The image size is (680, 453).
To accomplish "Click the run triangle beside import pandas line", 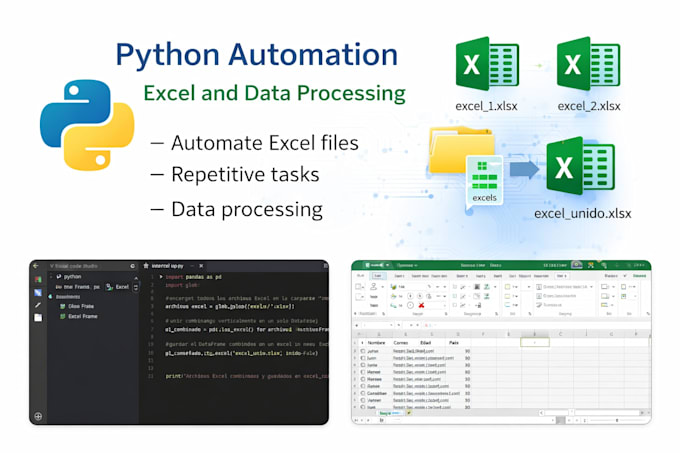I will point(161,277).
